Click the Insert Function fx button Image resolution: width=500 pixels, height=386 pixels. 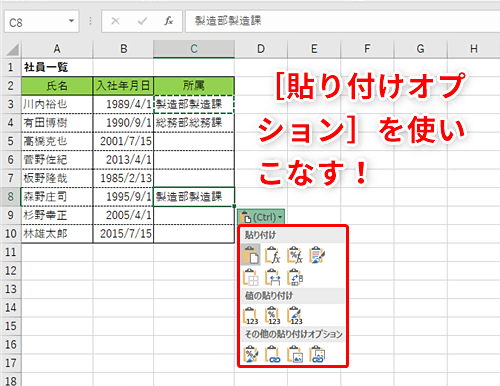click(169, 21)
